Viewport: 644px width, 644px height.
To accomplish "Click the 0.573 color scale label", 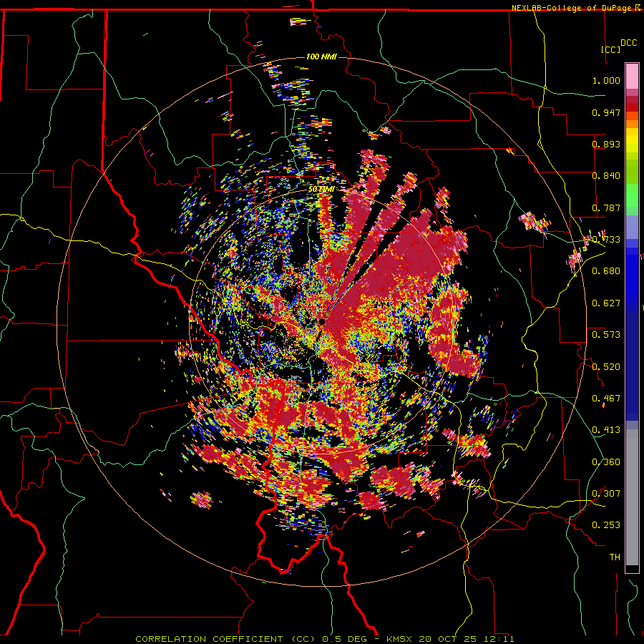I will [606, 335].
